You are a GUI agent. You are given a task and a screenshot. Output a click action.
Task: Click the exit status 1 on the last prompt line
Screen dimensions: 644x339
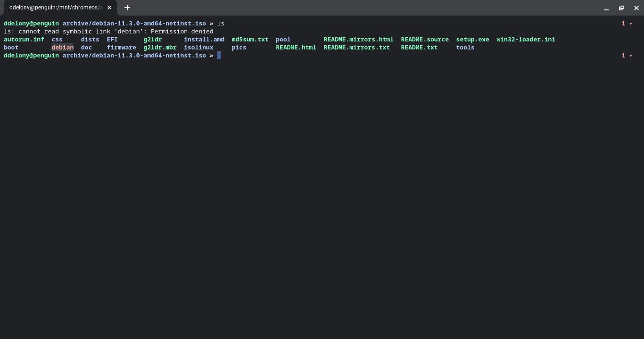(x=623, y=56)
